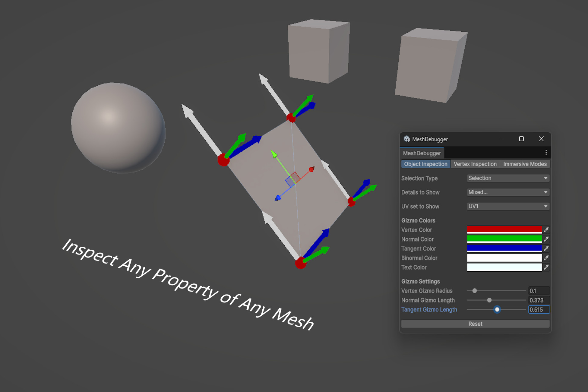Screen dimensions: 588x392
Task: Click the Tangent Gizmo Length value field
Action: (539, 310)
